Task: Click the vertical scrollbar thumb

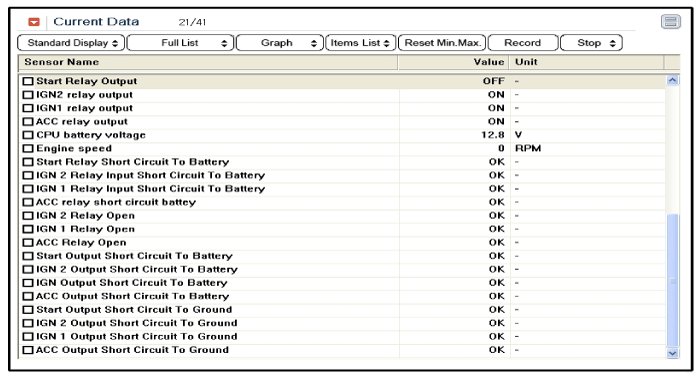Action: coord(672,280)
